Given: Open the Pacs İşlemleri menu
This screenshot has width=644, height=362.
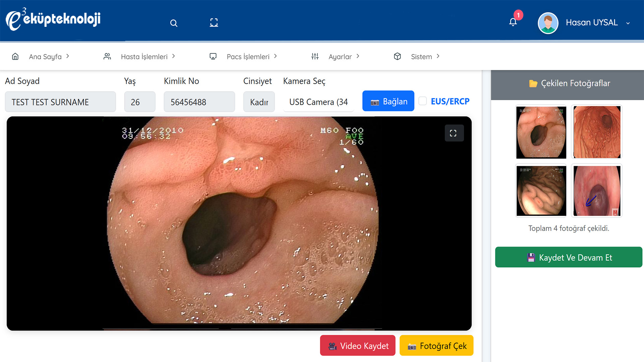Looking at the screenshot, I should (x=248, y=57).
